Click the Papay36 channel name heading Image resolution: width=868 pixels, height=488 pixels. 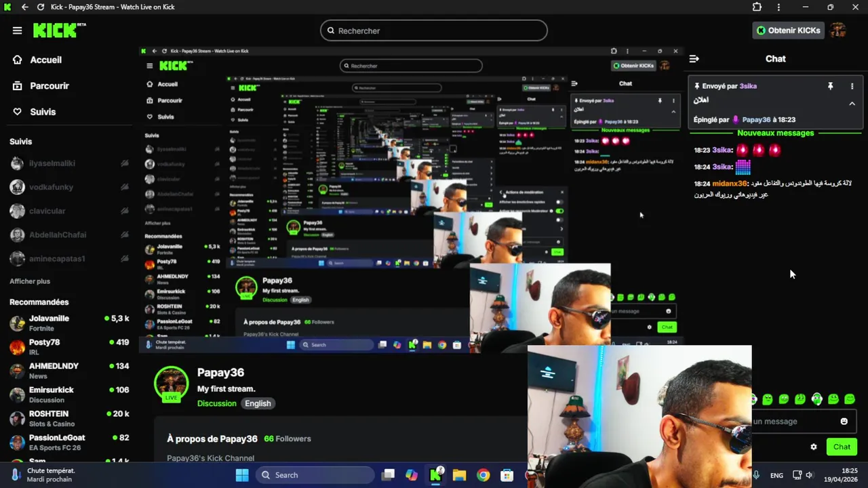point(220,372)
